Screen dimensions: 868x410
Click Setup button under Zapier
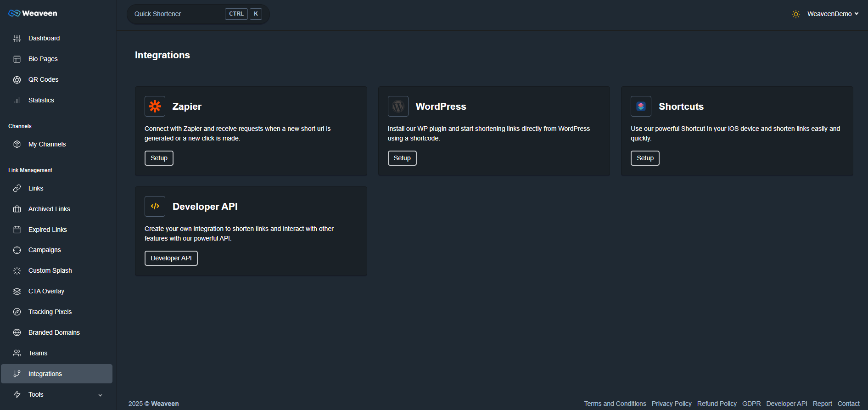coord(159,158)
